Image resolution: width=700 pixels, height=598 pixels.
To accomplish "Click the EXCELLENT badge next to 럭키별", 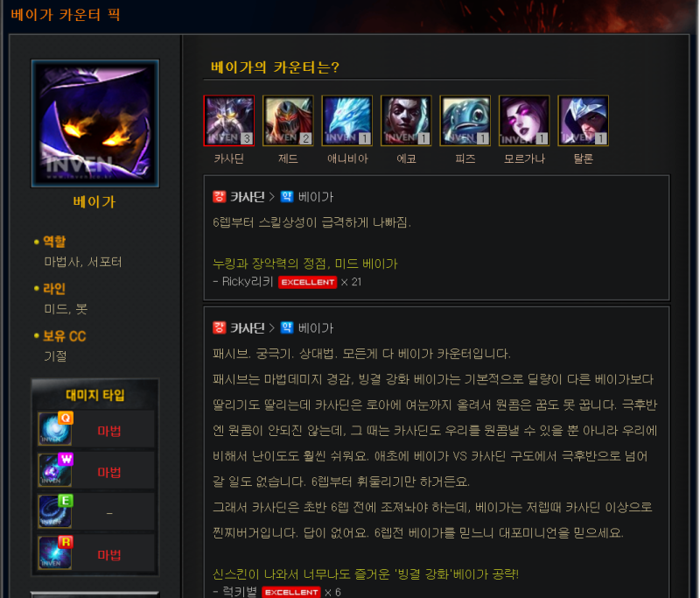I will [291, 592].
